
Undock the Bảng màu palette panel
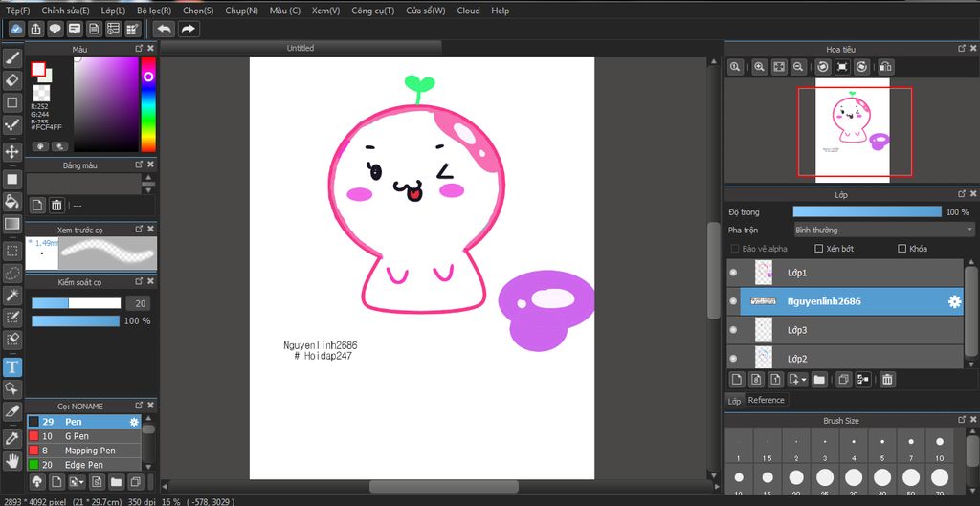point(139,165)
